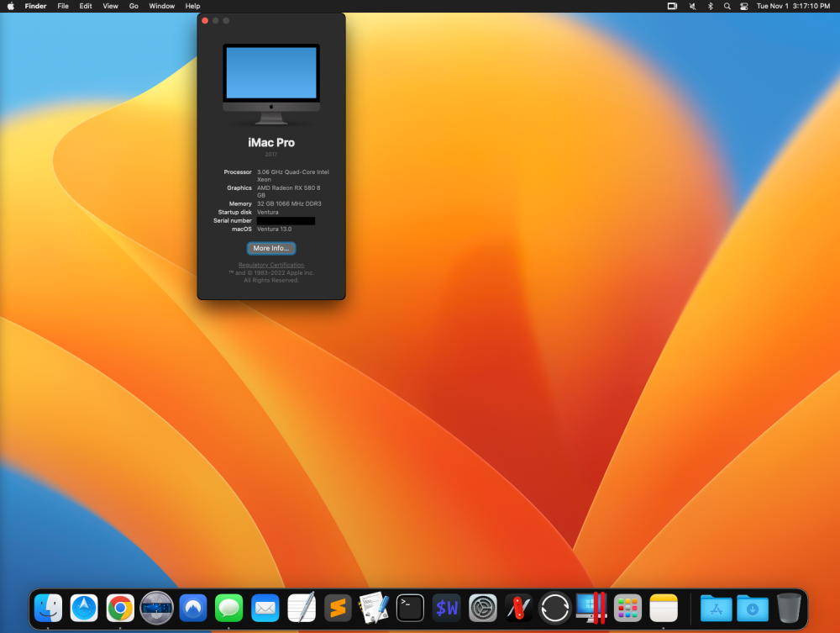This screenshot has height=633, width=840.
Task: Open the File menu
Action: [x=63, y=6]
